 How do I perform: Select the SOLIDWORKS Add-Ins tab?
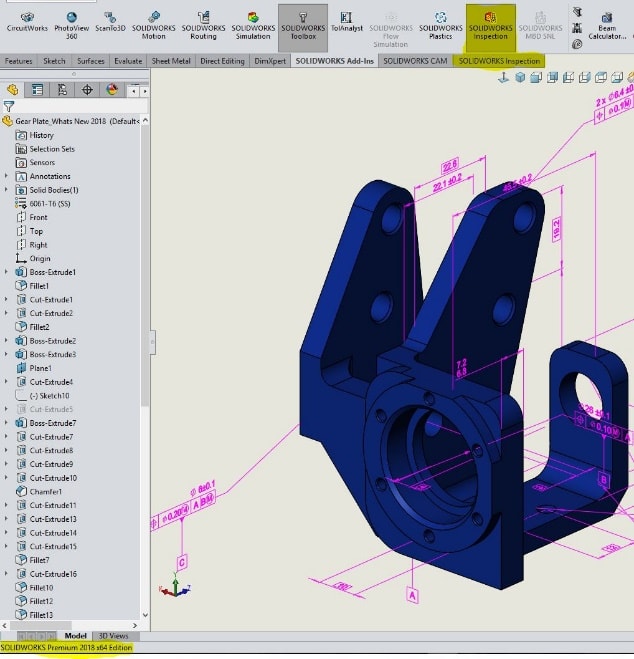tap(334, 61)
